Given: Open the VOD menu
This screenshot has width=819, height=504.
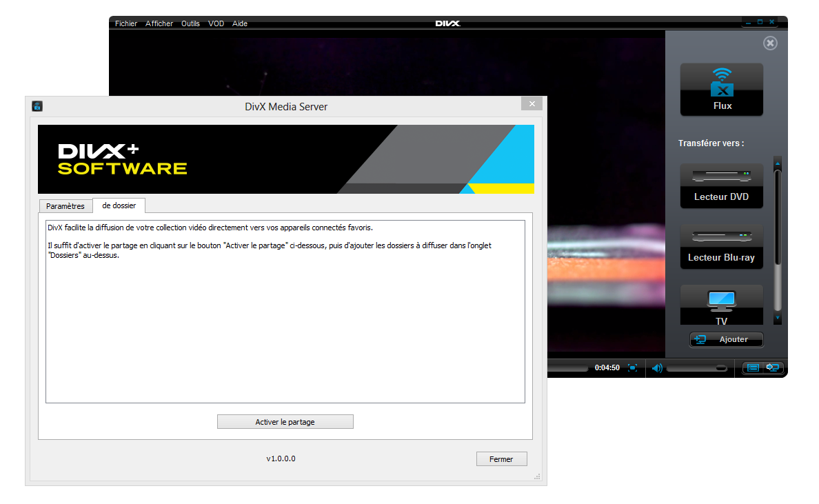Looking at the screenshot, I should 216,23.
